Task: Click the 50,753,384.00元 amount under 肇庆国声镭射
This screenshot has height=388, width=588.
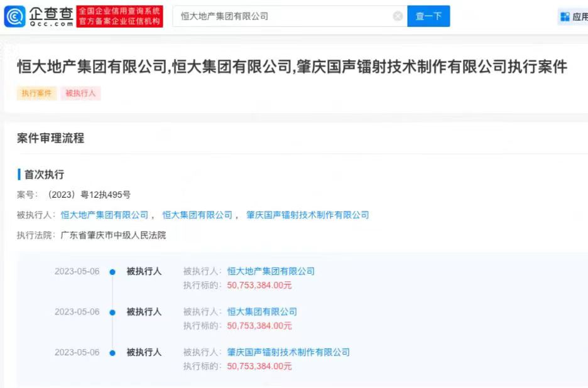Action: 259,366
